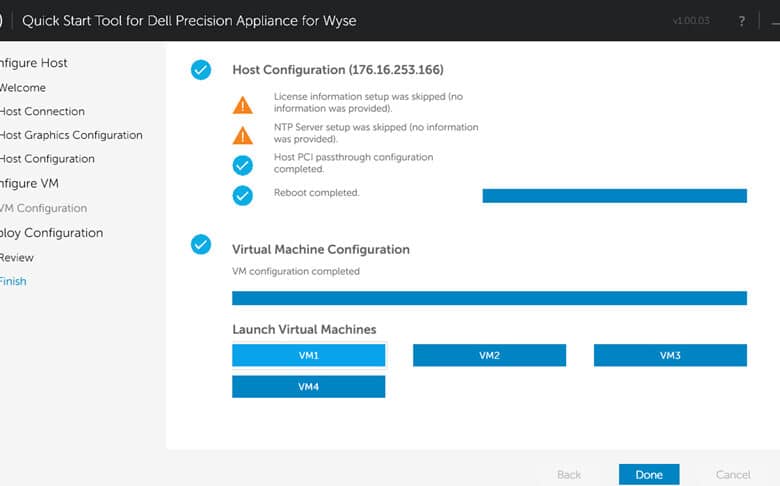Click the Quick Start Tool window title
The height and width of the screenshot is (486, 780).
(x=189, y=20)
